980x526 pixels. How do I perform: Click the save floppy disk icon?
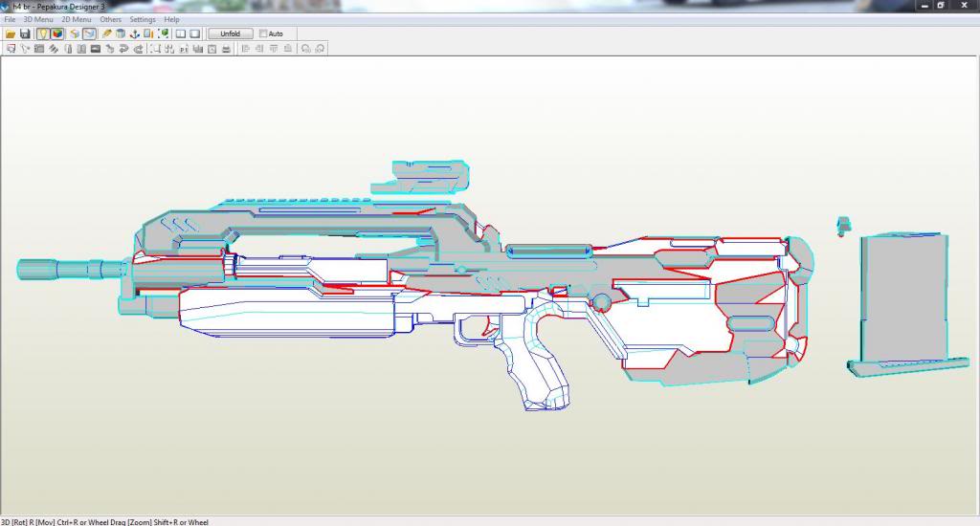click(25, 33)
